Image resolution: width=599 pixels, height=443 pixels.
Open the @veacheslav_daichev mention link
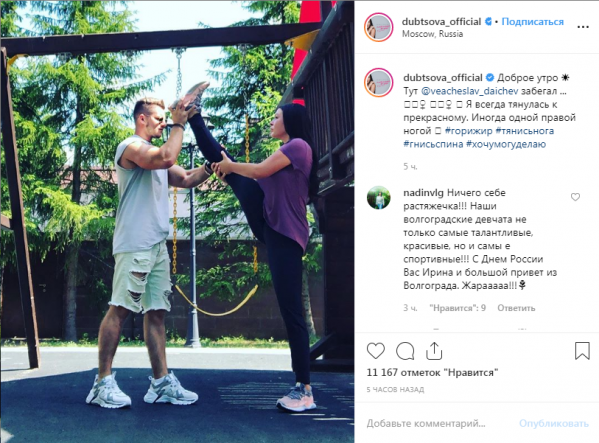coord(469,91)
